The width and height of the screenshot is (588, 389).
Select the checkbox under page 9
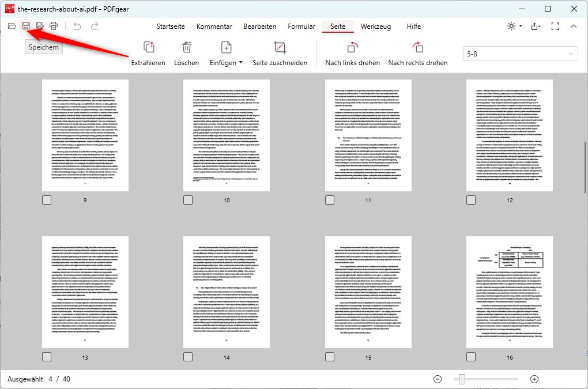(46, 200)
